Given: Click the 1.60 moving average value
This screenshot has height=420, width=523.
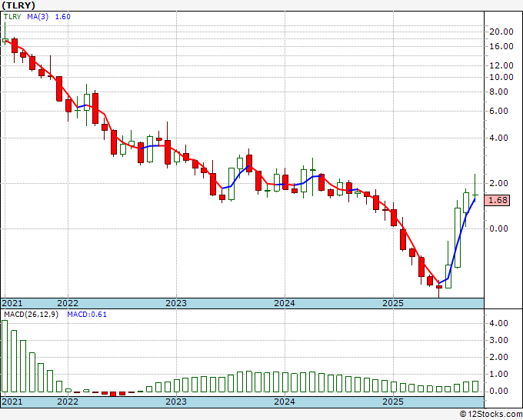Looking at the screenshot, I should point(65,17).
